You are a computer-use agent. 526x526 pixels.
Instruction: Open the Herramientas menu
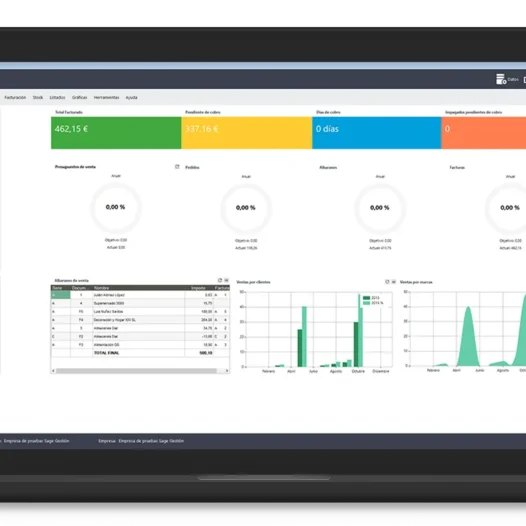point(106,97)
